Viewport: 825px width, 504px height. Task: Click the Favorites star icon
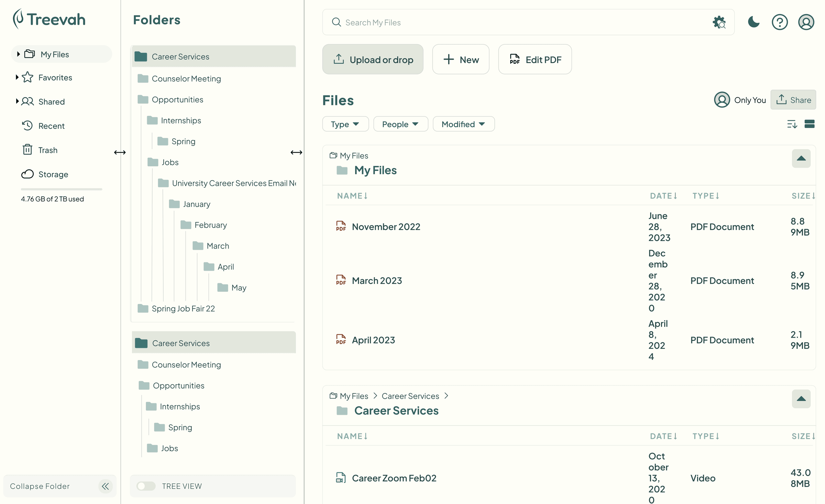point(27,77)
